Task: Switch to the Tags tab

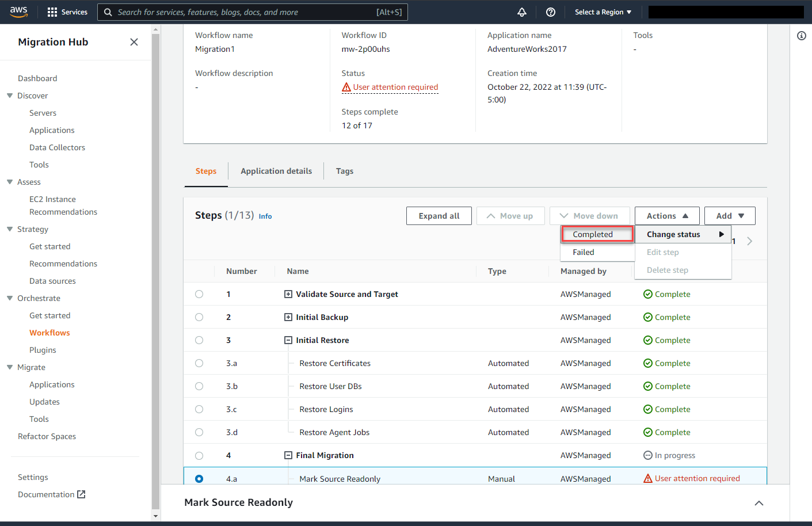Action: coord(345,171)
